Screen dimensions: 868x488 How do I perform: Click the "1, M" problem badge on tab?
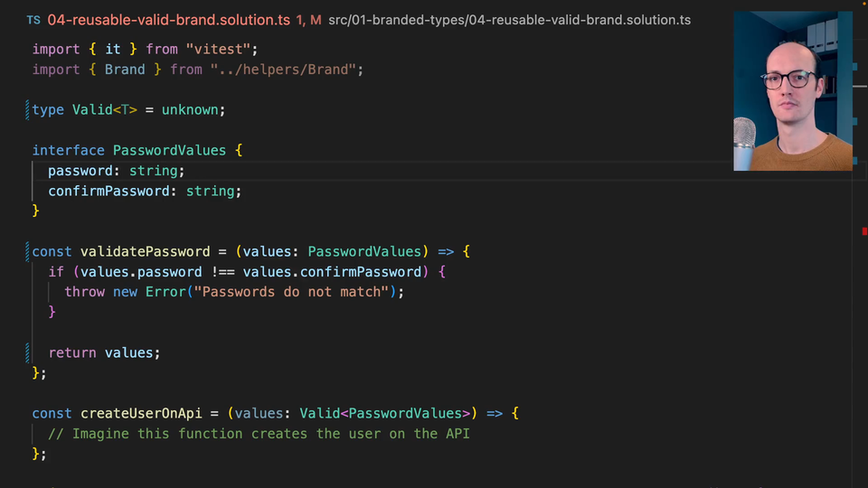click(308, 20)
